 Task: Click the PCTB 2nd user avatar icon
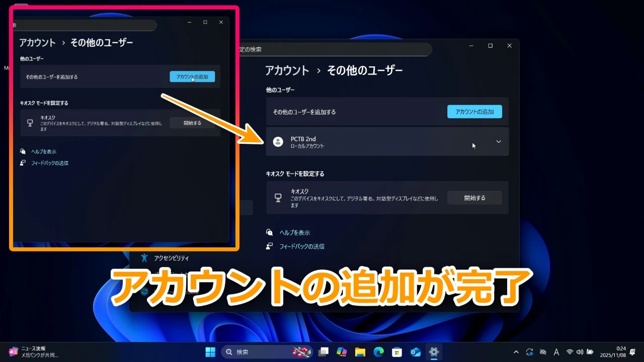coord(278,142)
